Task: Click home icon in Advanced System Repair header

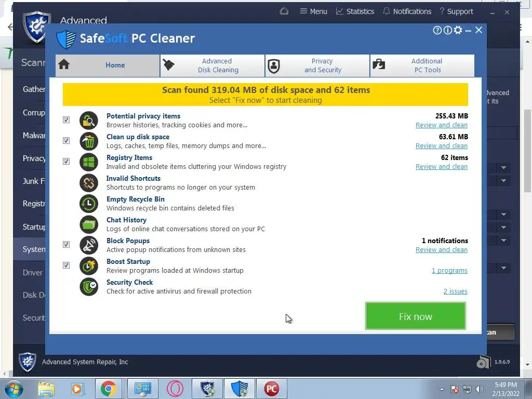Action: (284, 11)
